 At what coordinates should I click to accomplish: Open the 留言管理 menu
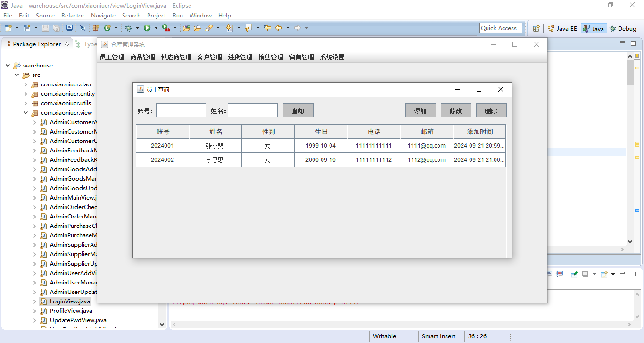[x=301, y=58]
